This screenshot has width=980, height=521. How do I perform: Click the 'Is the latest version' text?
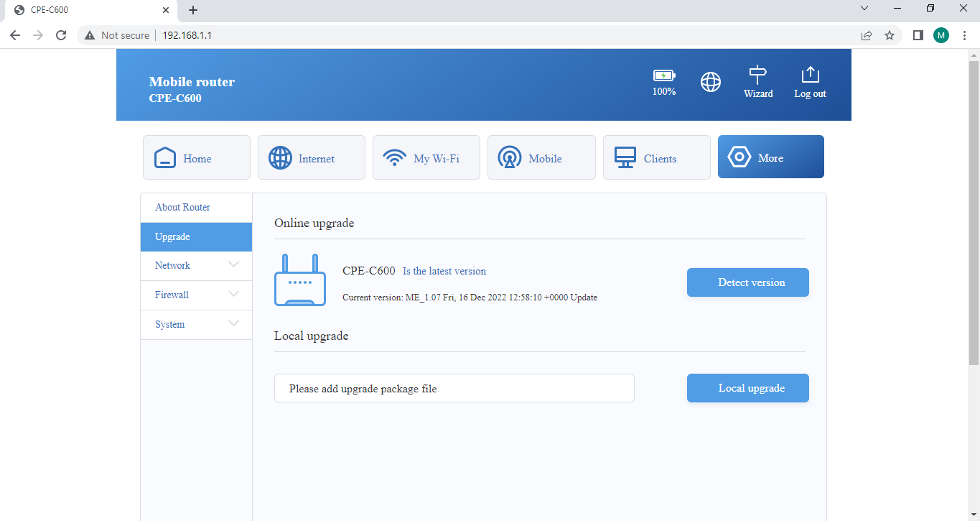tap(444, 271)
